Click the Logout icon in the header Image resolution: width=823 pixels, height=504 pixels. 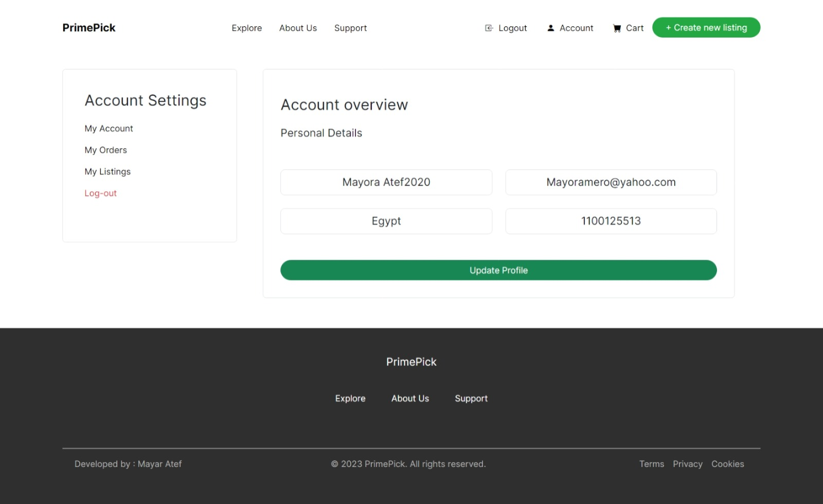click(x=488, y=28)
